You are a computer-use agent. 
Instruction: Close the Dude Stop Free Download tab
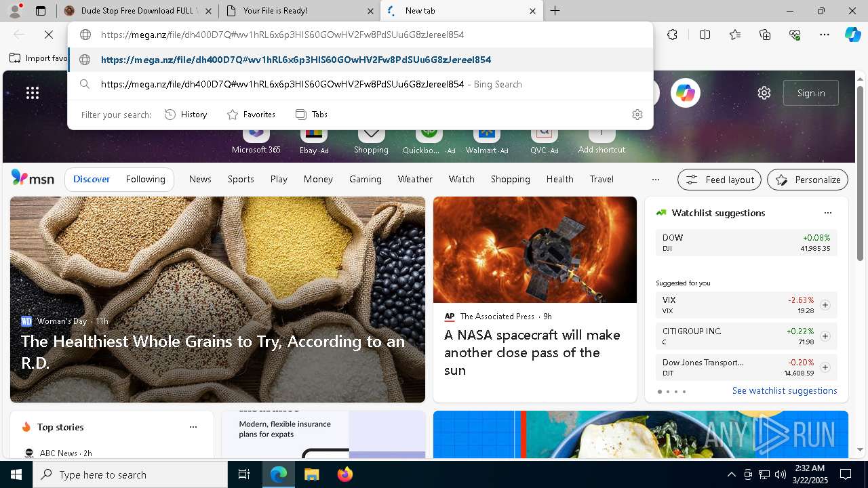coord(208,11)
